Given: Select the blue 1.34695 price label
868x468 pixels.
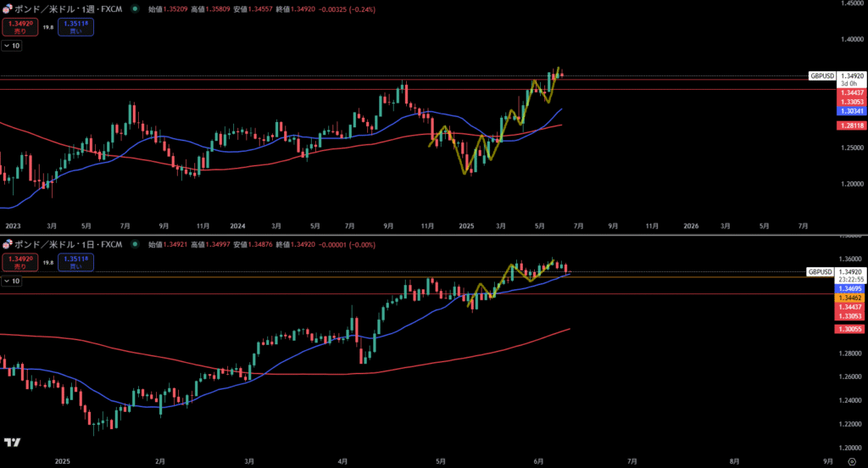Looking at the screenshot, I should [x=849, y=288].
